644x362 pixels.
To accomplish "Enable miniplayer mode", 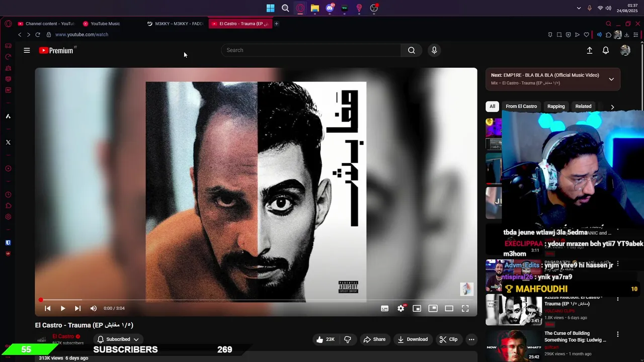I will pos(417,308).
